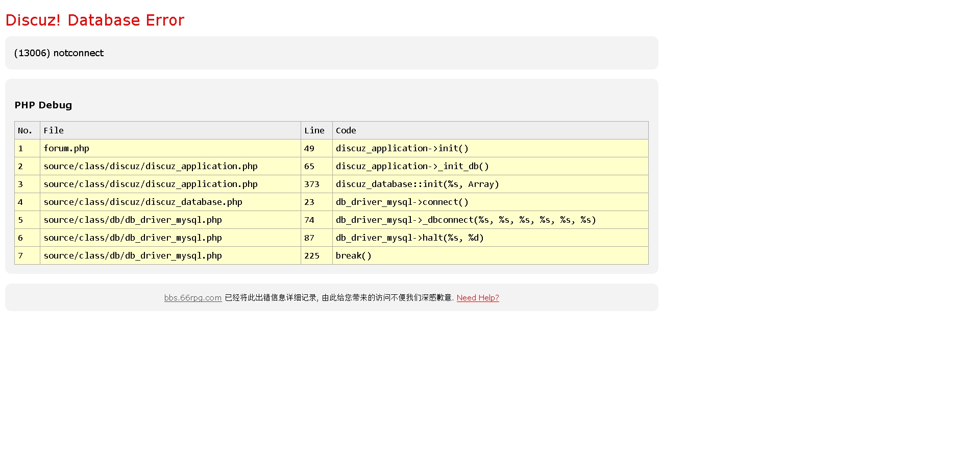This screenshot has width=980, height=467.
Task: Click the 'File' column header
Action: (x=170, y=130)
